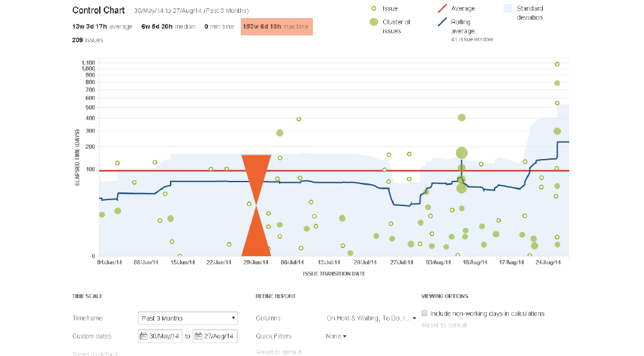Image resolution: width=644 pixels, height=356 pixels.
Task: Click the 'REFINE REPORT' section heading
Action: 276,296
